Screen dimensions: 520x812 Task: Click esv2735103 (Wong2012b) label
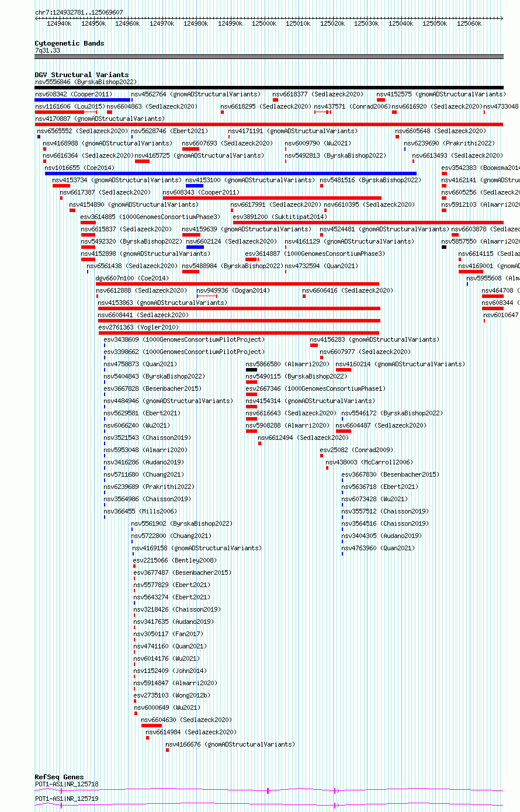172,696
